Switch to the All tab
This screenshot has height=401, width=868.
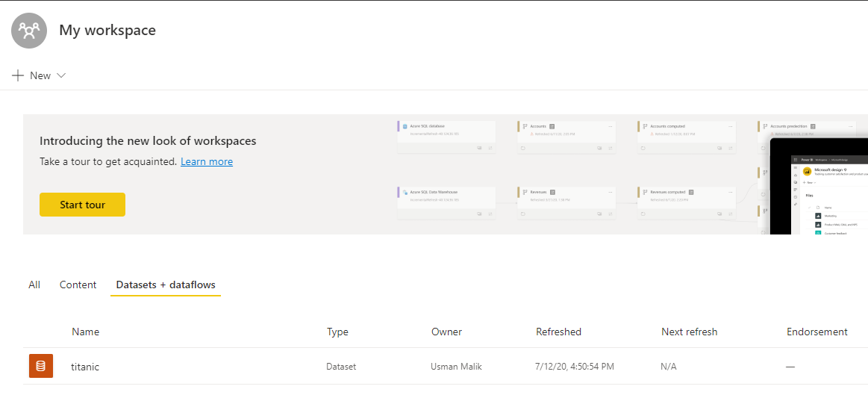(34, 285)
